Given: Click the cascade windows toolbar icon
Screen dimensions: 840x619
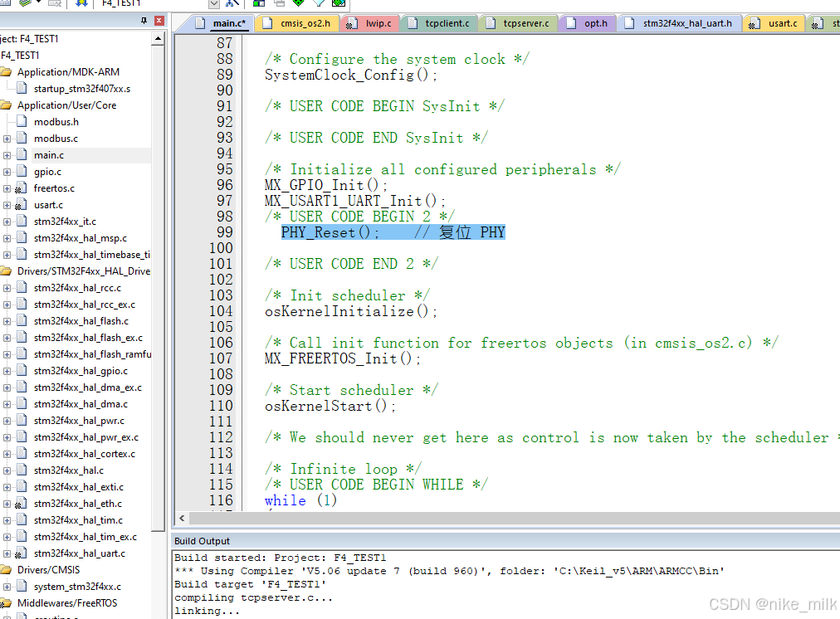Looking at the screenshot, I should 280,4.
